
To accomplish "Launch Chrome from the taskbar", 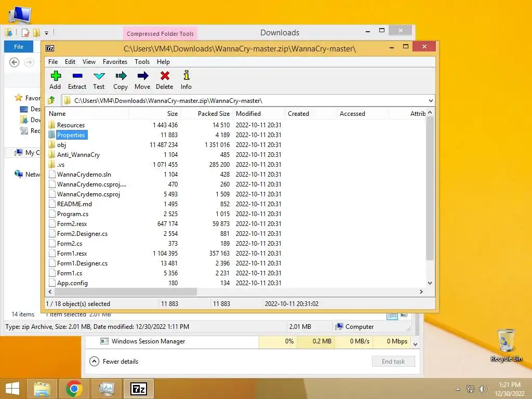I will pos(74,389).
